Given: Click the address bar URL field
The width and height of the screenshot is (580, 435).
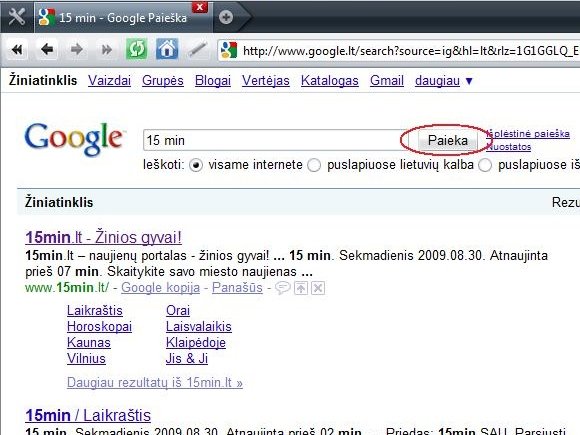Looking at the screenshot, I should tap(399, 50).
